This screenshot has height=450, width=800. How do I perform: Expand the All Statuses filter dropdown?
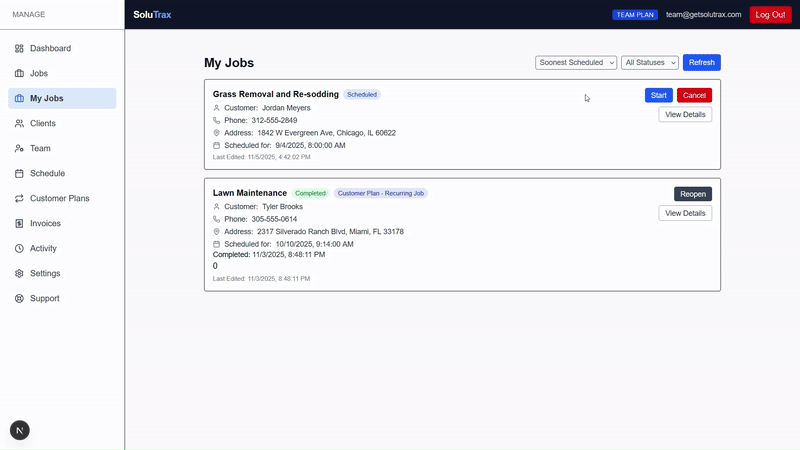[x=650, y=62]
